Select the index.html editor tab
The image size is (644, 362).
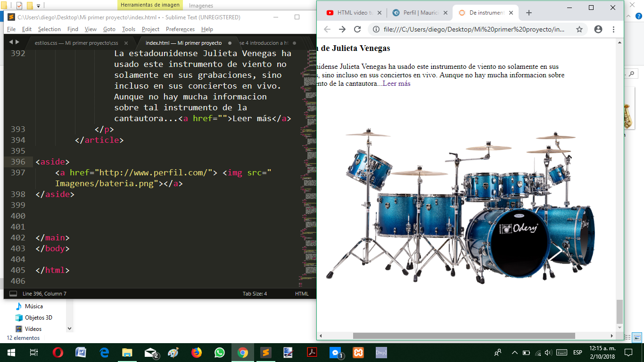pos(183,43)
